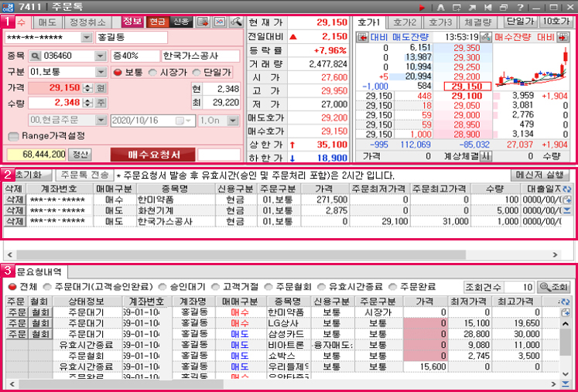Select the 유효시간종료 filter radio button
Screen dimensions: 578x392
click(x=321, y=287)
